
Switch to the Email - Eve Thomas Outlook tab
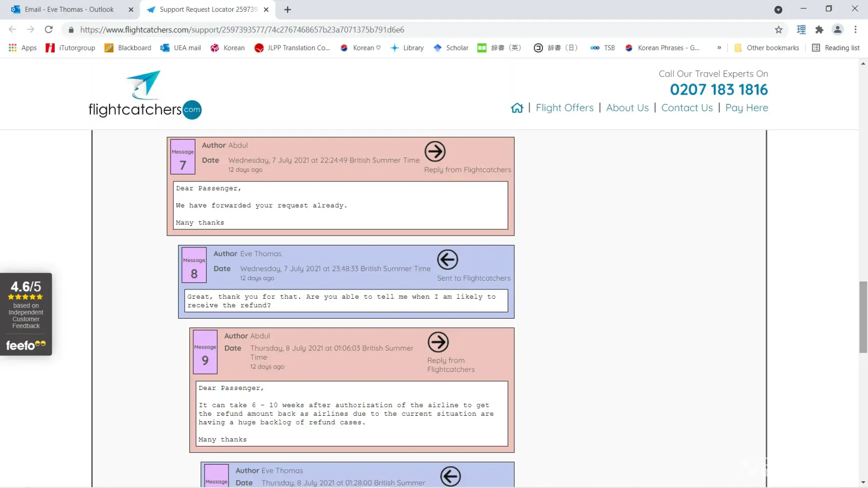tap(69, 9)
